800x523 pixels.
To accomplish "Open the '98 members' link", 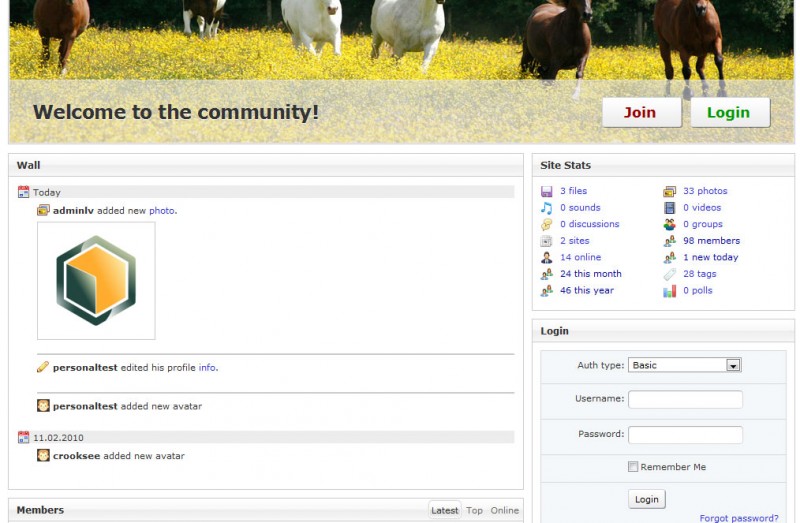I will [711, 240].
